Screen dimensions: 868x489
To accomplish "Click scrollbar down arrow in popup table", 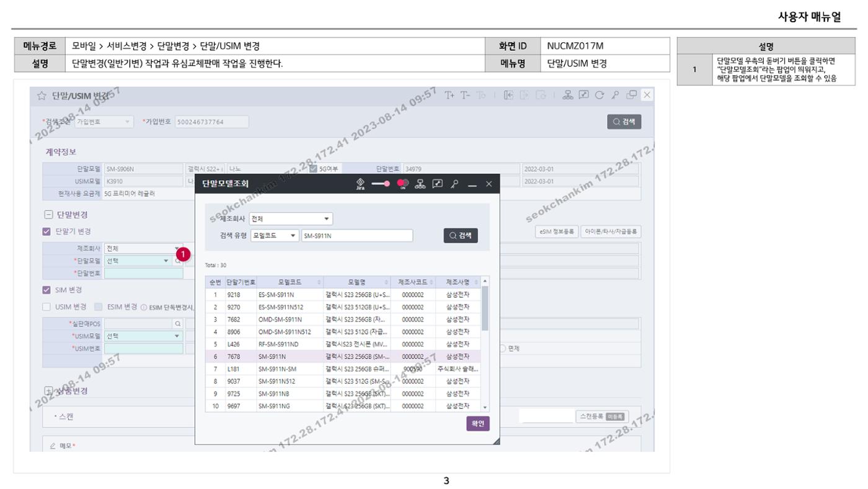I will click(x=485, y=408).
